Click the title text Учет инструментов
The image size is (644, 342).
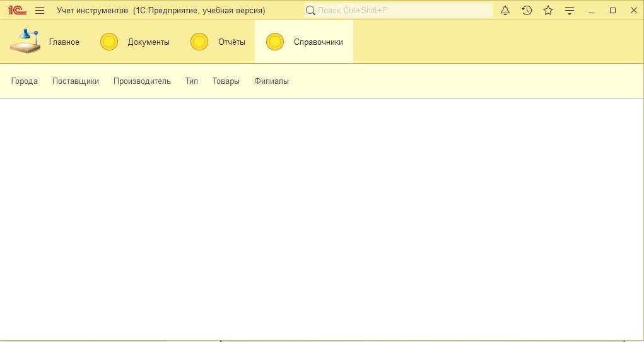[93, 11]
